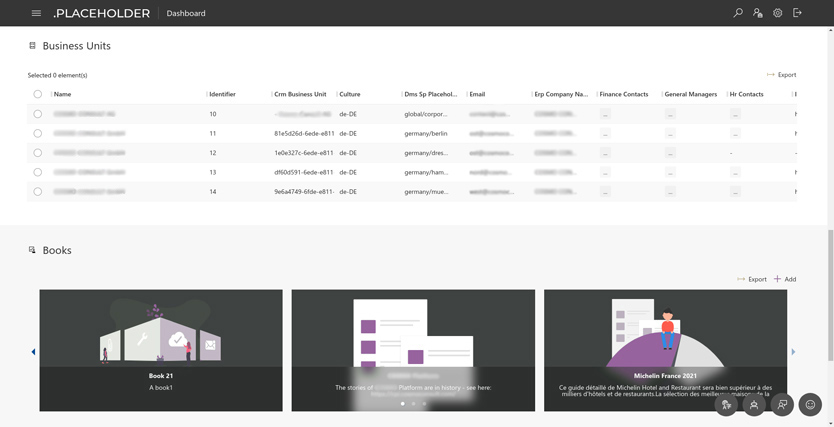The height and width of the screenshot is (427, 834).
Task: Open the settings gear icon
Action: click(x=777, y=13)
